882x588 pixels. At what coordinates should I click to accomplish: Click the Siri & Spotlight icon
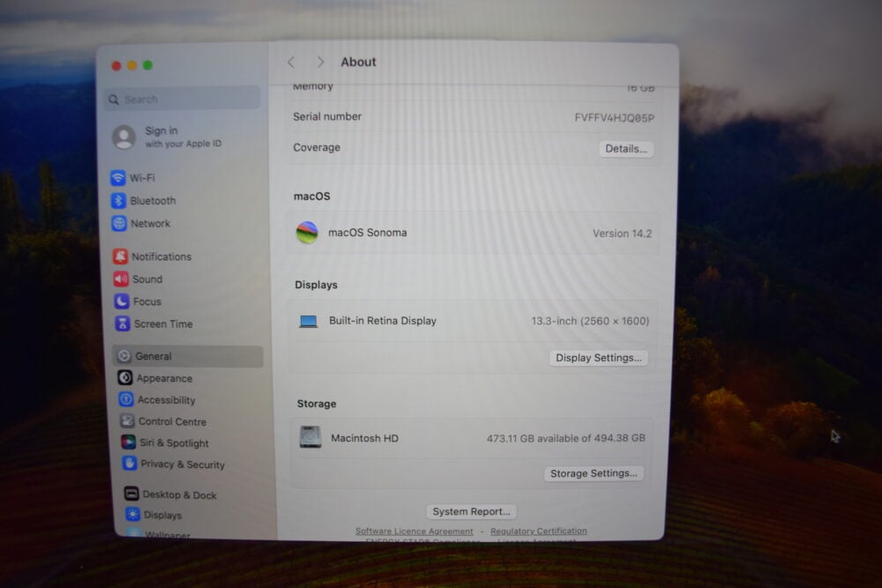point(128,443)
